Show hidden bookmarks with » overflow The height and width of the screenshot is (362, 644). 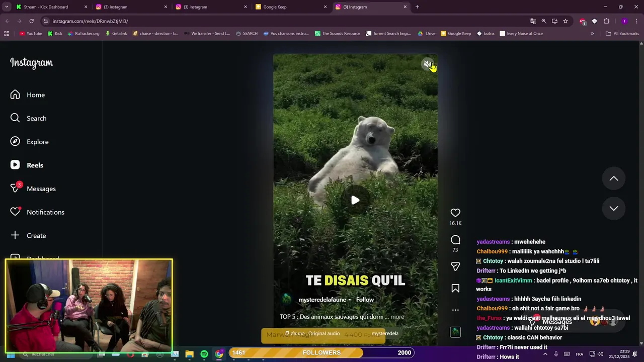coord(592,34)
